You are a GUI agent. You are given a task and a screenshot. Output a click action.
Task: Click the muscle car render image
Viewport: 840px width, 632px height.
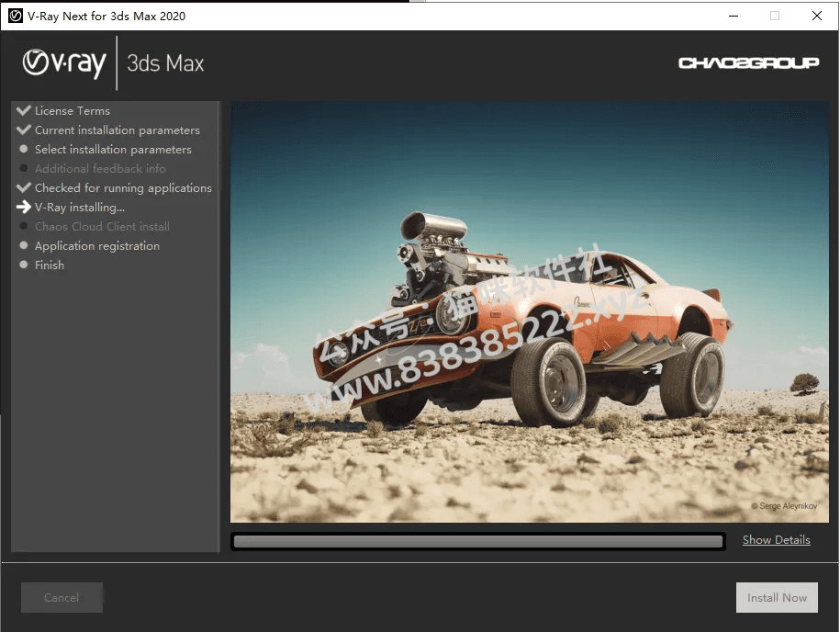tap(530, 312)
